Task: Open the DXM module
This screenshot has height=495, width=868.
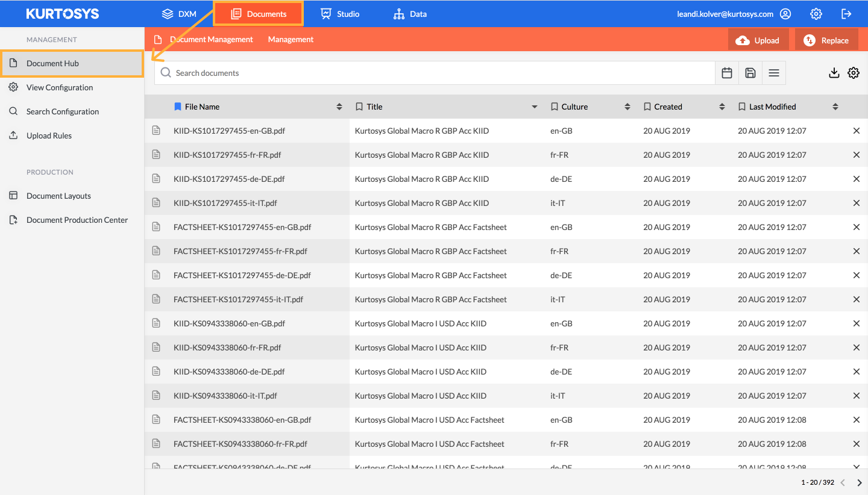Action: [179, 14]
